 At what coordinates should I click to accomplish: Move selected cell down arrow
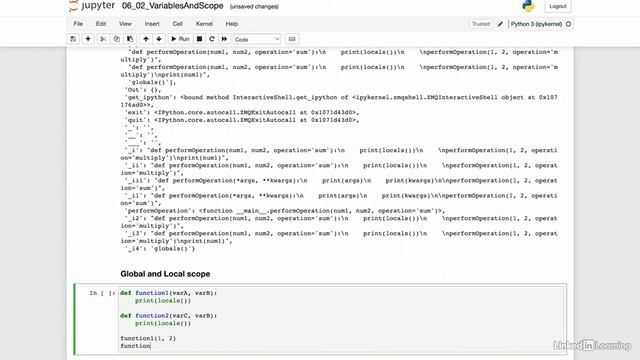pos(159,39)
